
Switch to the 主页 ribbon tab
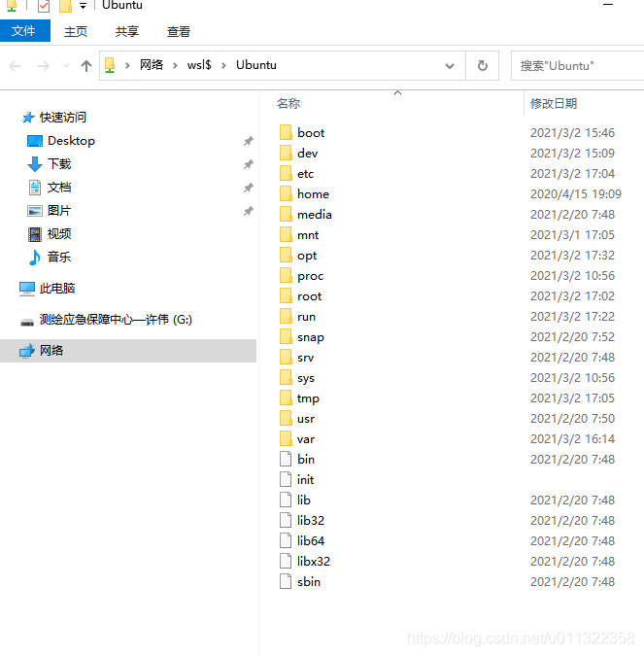pos(76,31)
